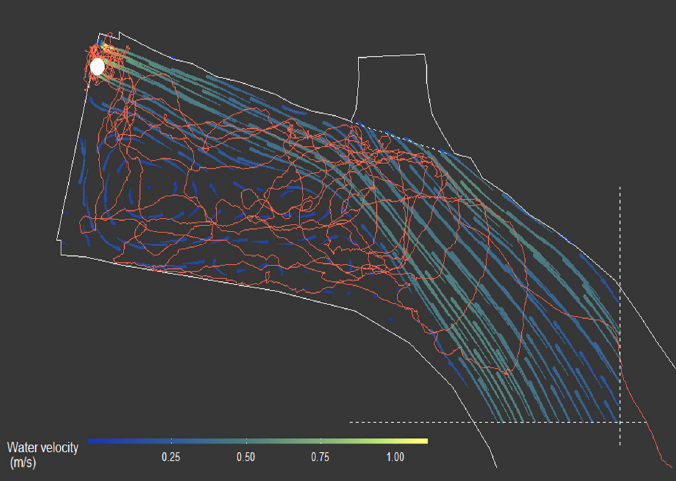Click the bottom end of the inner white boundary line
The image size is (676, 481).
[x=494, y=466]
